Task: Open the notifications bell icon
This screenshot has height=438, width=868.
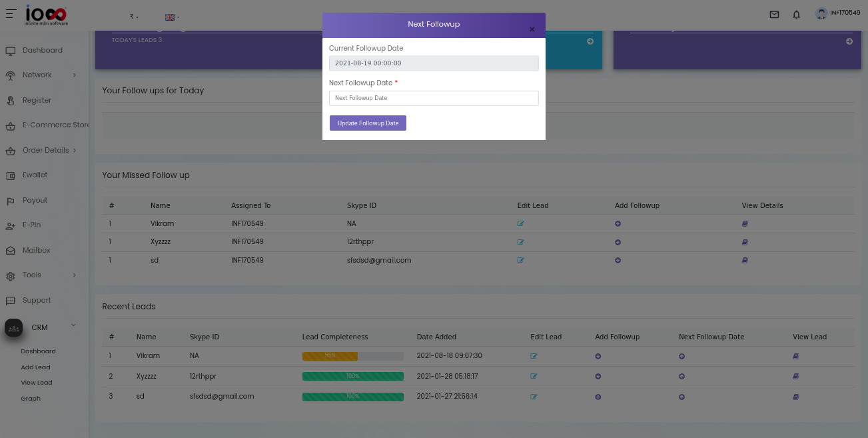Action: click(x=796, y=14)
